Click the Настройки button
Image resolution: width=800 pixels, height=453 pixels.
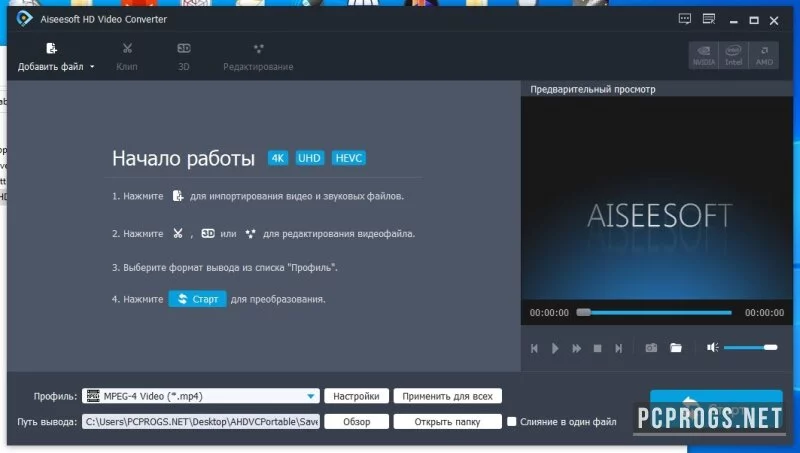356,396
